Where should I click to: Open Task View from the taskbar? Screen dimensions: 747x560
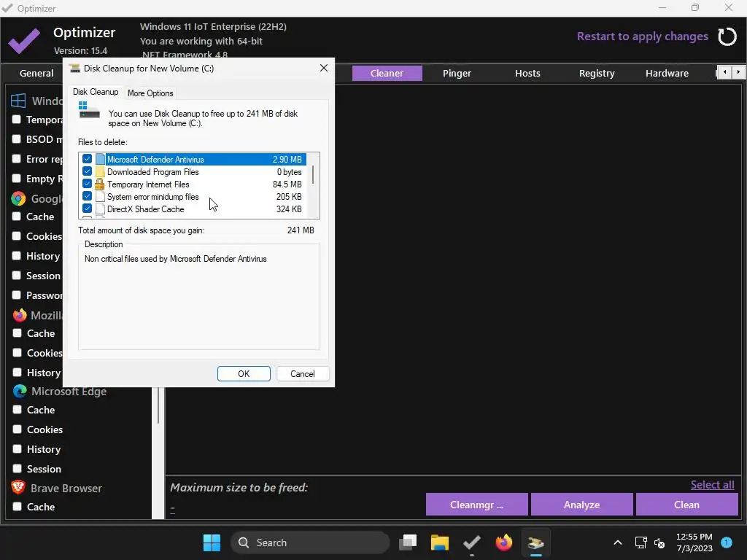(408, 542)
